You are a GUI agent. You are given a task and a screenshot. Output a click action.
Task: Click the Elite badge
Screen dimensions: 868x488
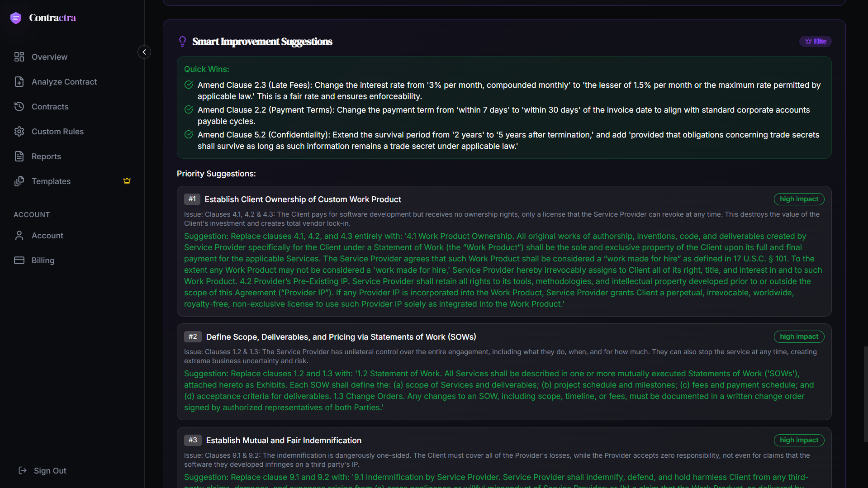pos(816,41)
